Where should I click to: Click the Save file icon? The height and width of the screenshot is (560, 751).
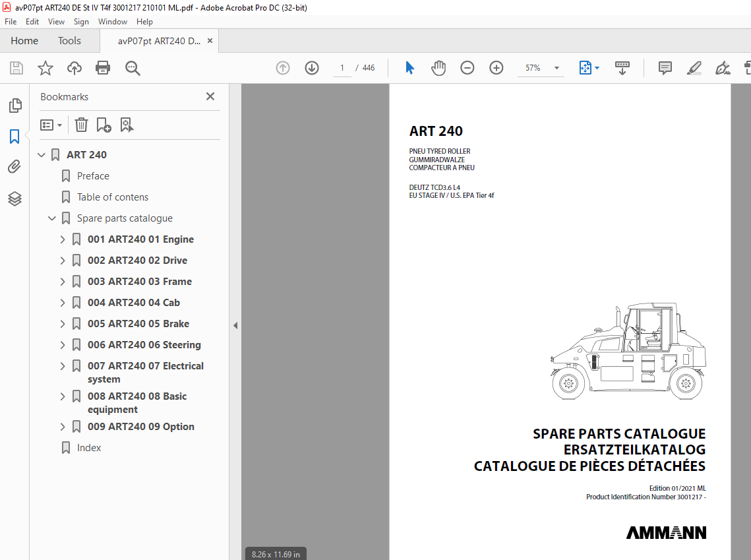[x=16, y=68]
